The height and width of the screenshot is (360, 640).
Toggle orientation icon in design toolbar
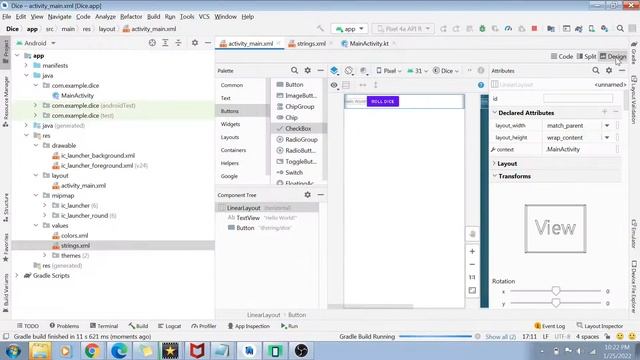[x=349, y=71]
